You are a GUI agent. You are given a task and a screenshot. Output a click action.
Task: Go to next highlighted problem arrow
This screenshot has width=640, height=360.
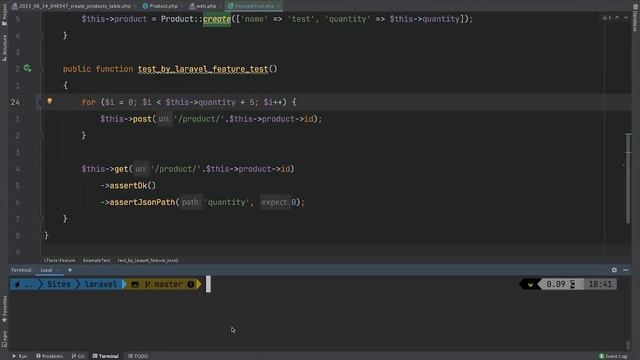(625, 18)
